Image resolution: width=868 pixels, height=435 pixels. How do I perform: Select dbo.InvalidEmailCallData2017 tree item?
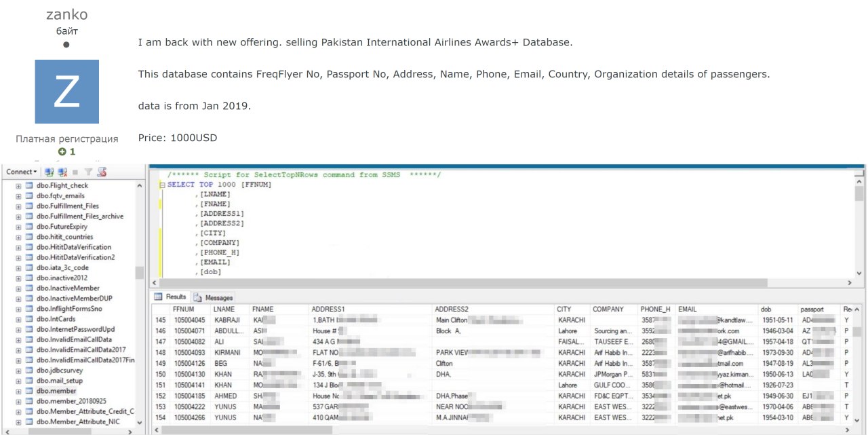tap(81, 350)
